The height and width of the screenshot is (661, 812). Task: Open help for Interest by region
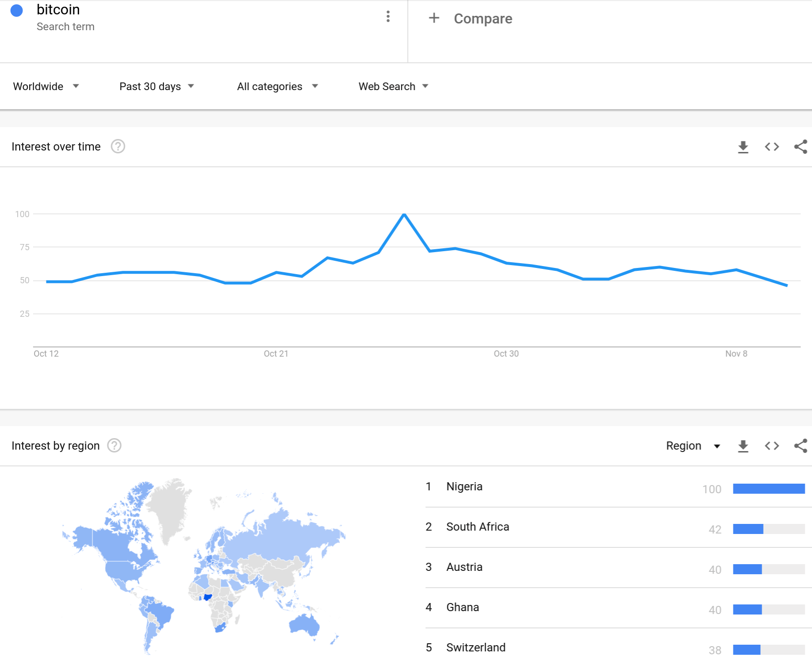tap(114, 445)
